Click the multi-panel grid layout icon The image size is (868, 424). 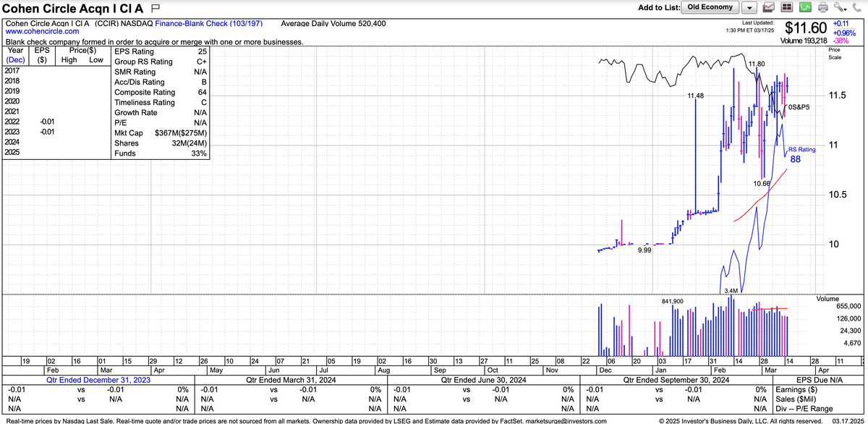pyautogui.click(x=787, y=8)
